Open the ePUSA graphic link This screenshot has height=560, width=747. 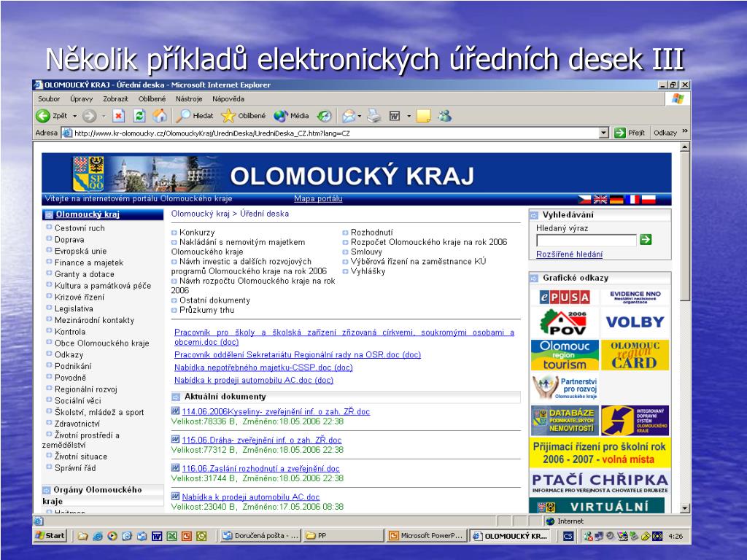(565, 297)
